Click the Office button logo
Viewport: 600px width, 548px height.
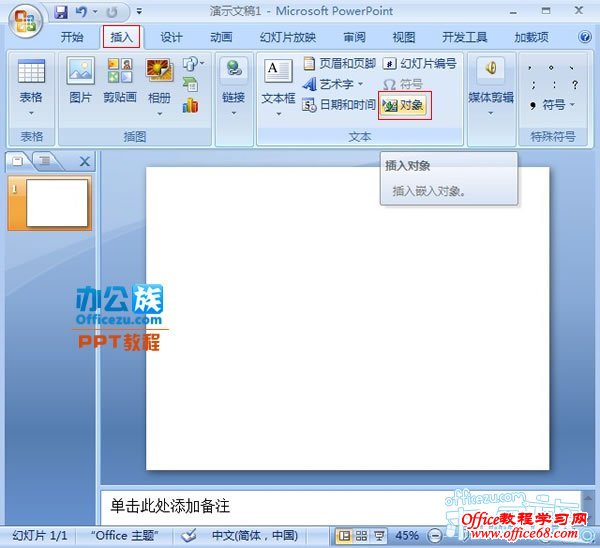(x=24, y=22)
